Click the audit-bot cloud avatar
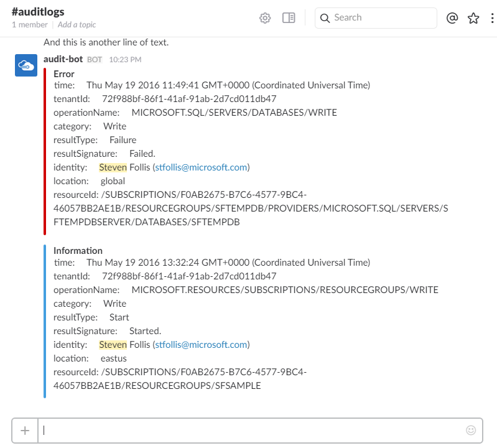 pyautogui.click(x=26, y=65)
